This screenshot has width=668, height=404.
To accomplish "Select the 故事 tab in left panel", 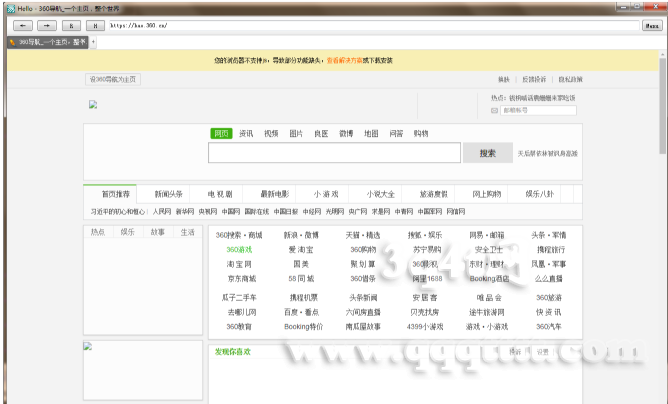I will click(x=158, y=232).
